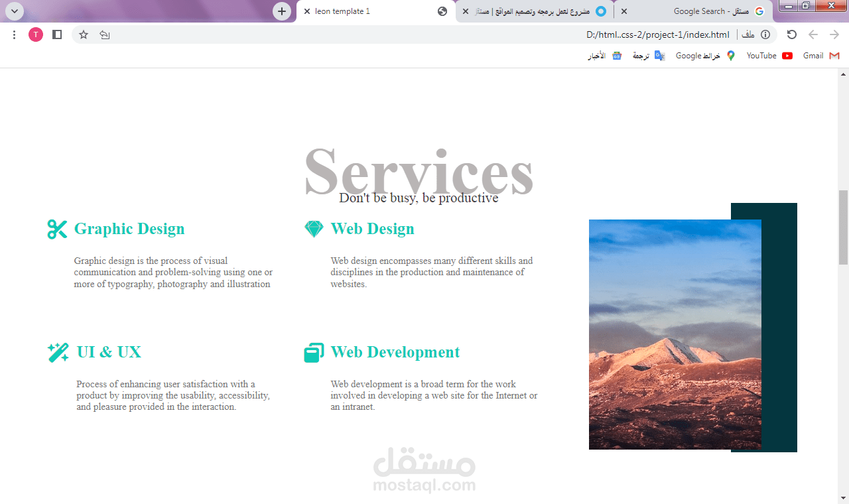Restore down the Chrome window
The image size is (849, 504).
(x=805, y=6)
